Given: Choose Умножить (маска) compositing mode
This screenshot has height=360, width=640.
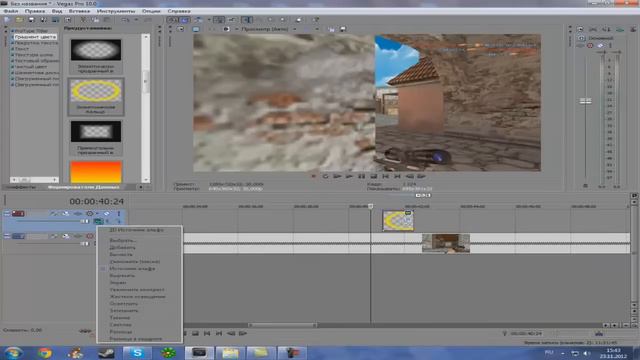Looking at the screenshot, I should coord(135,262).
